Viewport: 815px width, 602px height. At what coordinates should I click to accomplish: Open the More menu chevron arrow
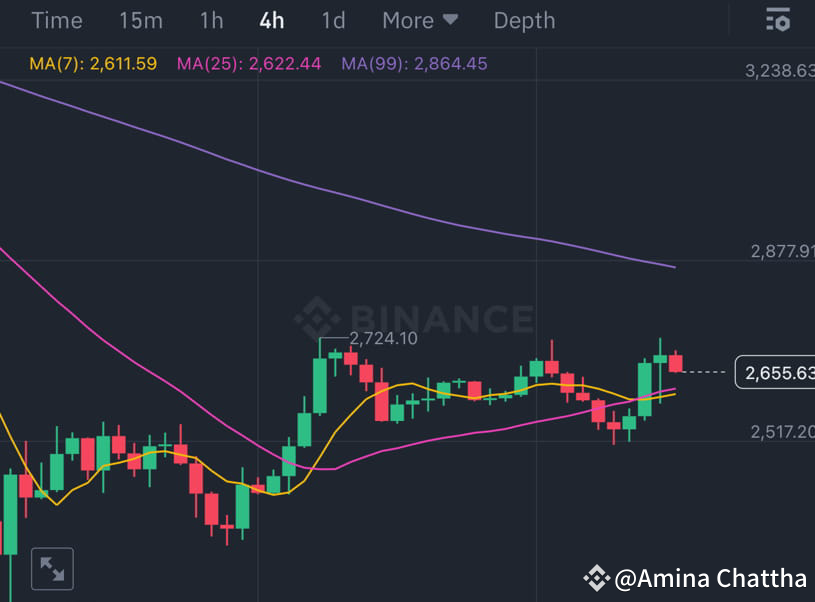(x=449, y=20)
